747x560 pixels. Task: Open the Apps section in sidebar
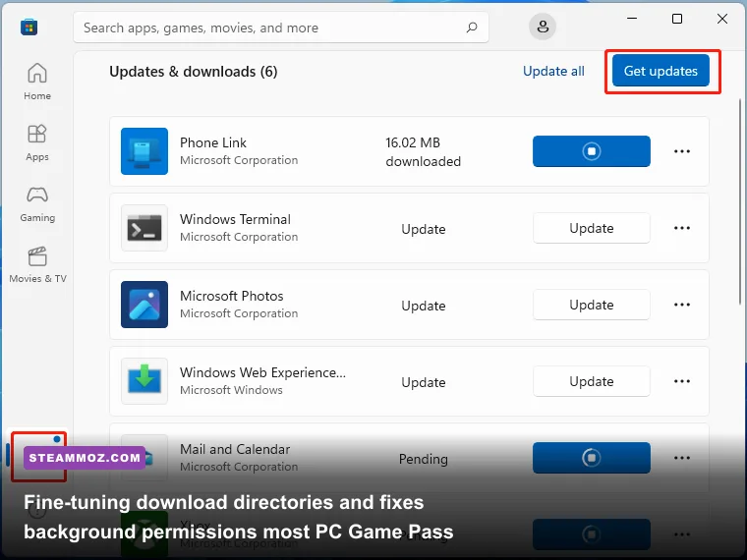click(x=37, y=142)
